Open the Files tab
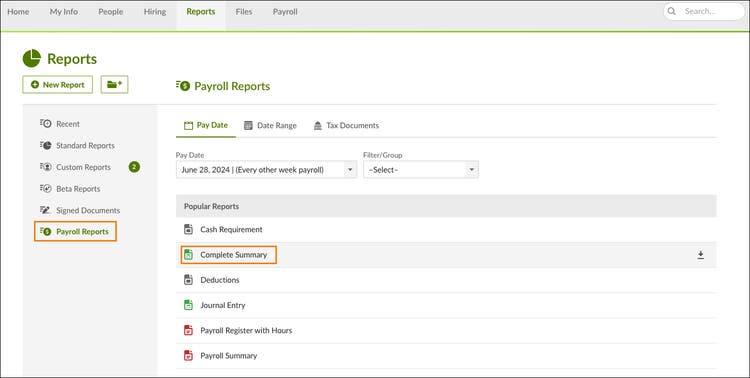 244,11
